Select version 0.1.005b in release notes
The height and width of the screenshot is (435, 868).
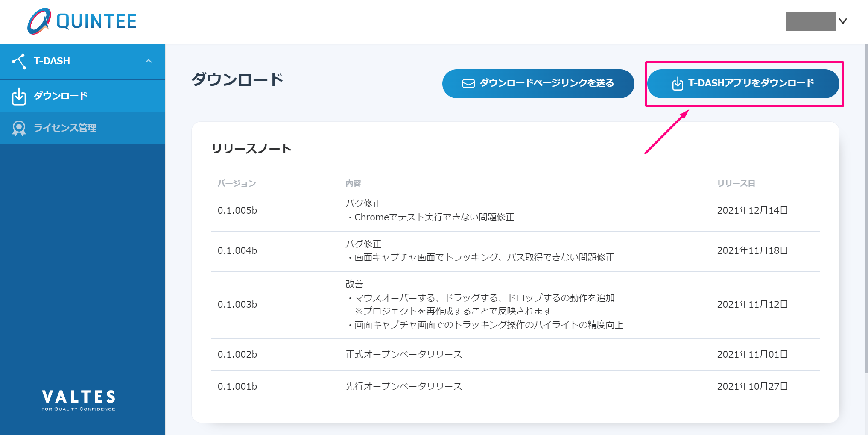click(238, 211)
